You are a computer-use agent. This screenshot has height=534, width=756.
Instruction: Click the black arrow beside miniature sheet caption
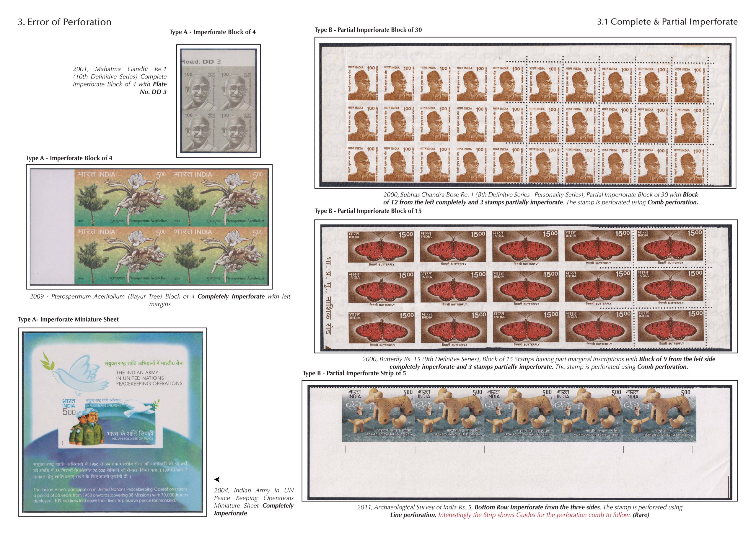click(x=217, y=479)
